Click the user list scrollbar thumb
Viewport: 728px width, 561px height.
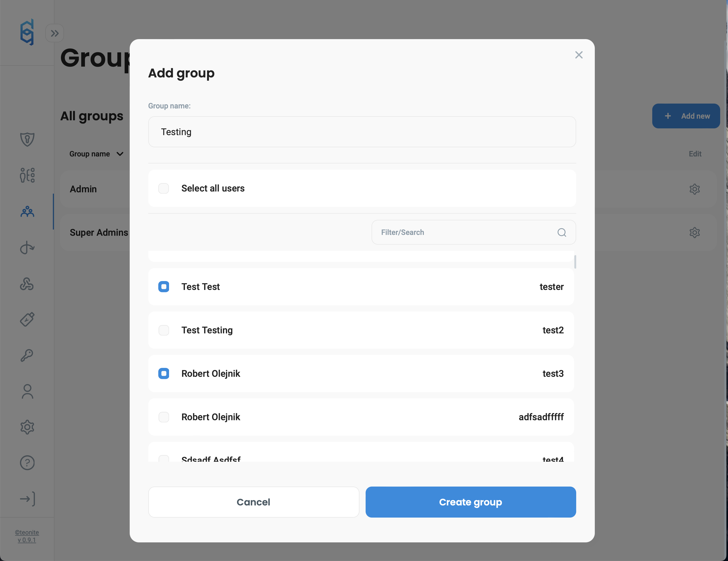pyautogui.click(x=575, y=262)
